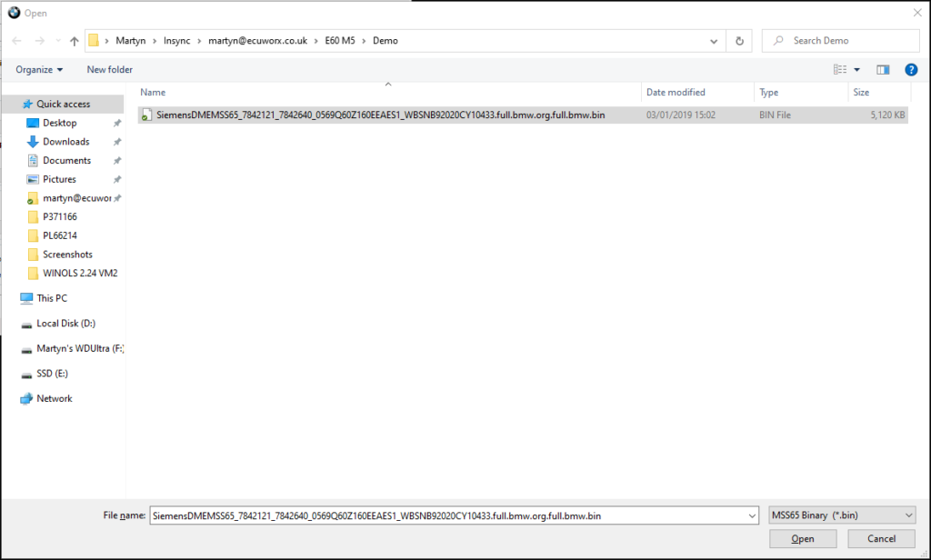Viewport: 931px width, 560px height.
Task: Open Local Disk (D:)
Action: click(x=65, y=324)
